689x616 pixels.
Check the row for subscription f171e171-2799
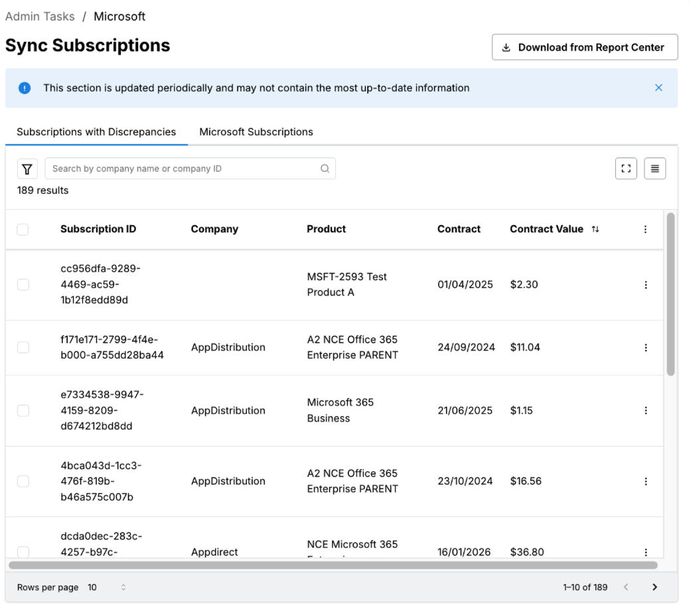(23, 348)
